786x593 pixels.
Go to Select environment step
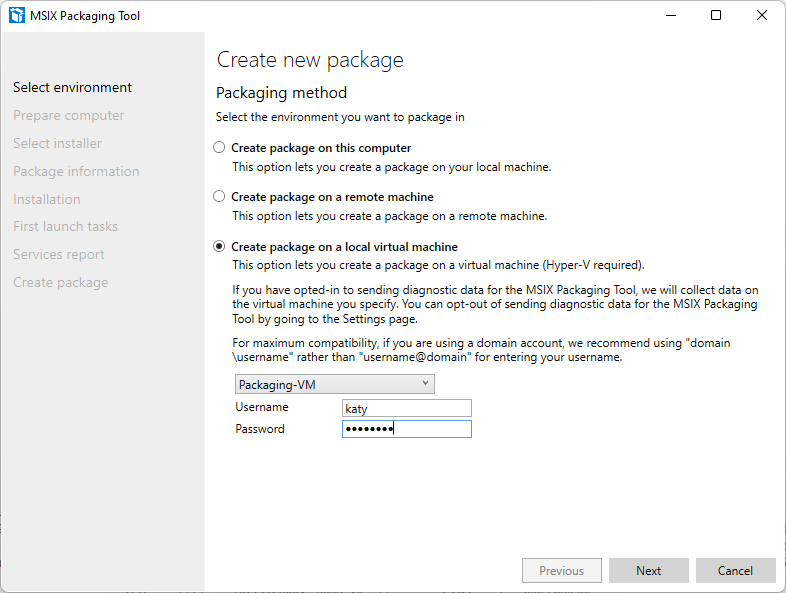[72, 87]
